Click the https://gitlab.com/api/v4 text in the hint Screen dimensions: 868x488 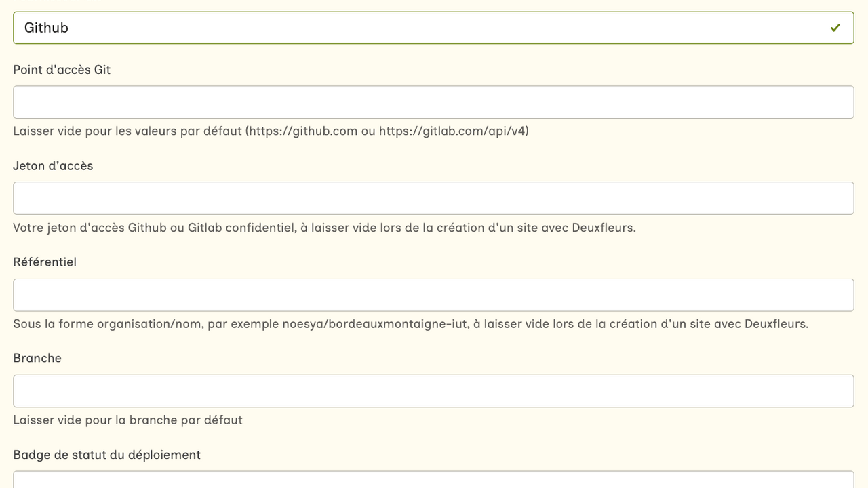(x=452, y=131)
